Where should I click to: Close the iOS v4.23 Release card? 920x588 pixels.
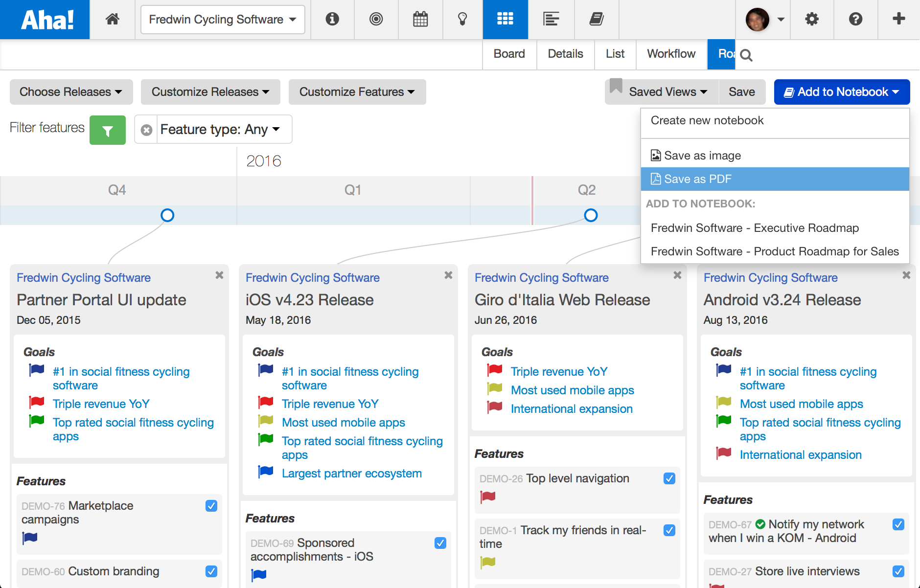(x=448, y=275)
